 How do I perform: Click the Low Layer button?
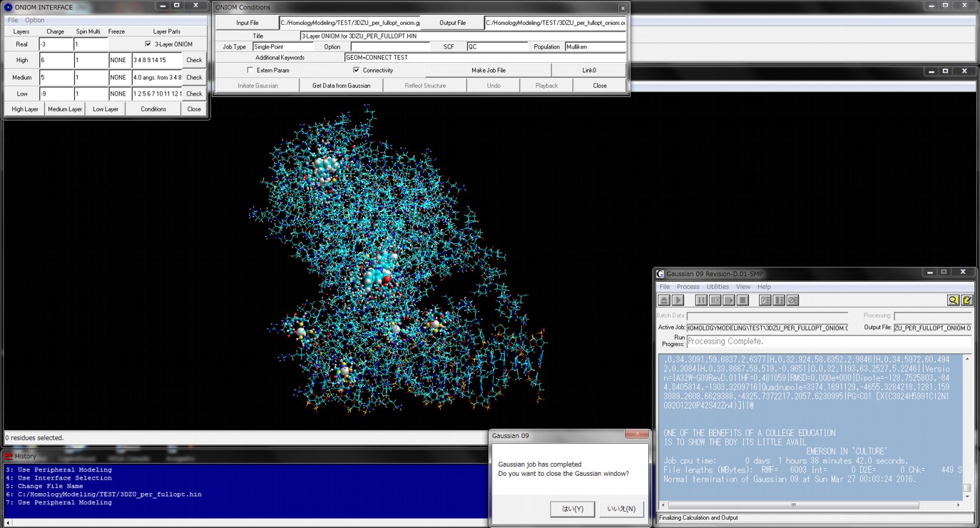point(106,109)
